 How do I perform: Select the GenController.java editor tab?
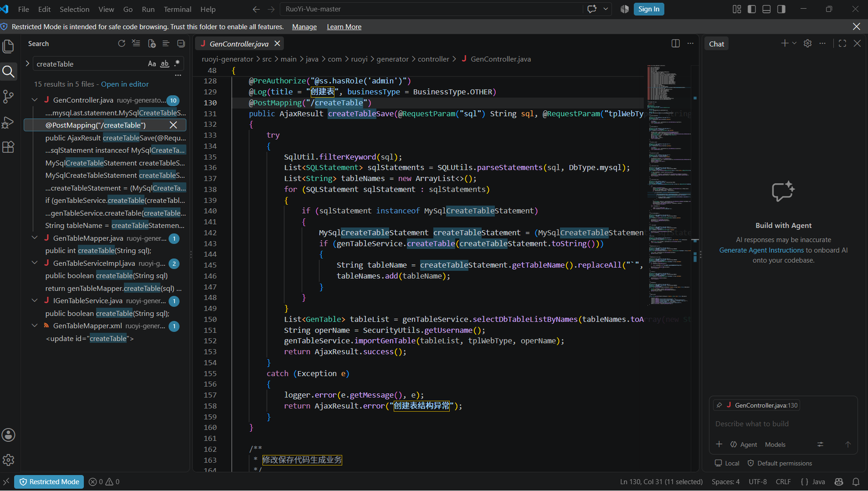pos(239,44)
